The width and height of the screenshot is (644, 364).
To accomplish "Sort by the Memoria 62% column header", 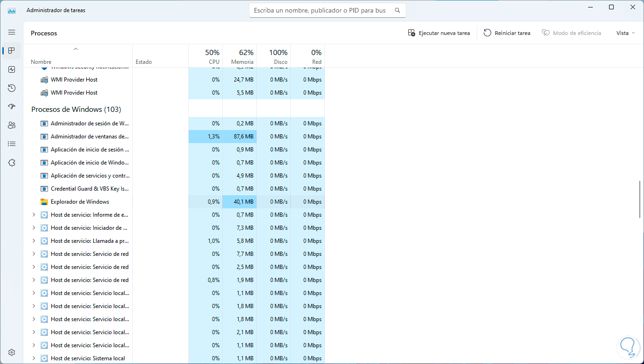I will tap(240, 56).
